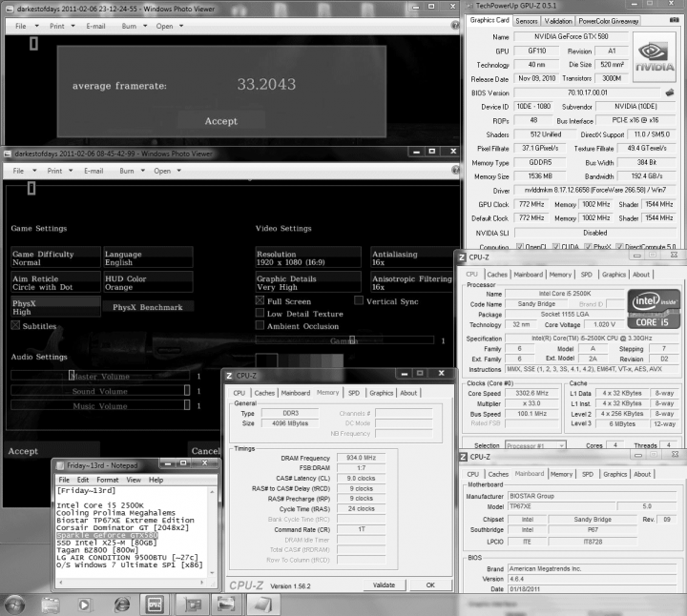Click the GPU-Z camera screenshot icon

pos(675,20)
